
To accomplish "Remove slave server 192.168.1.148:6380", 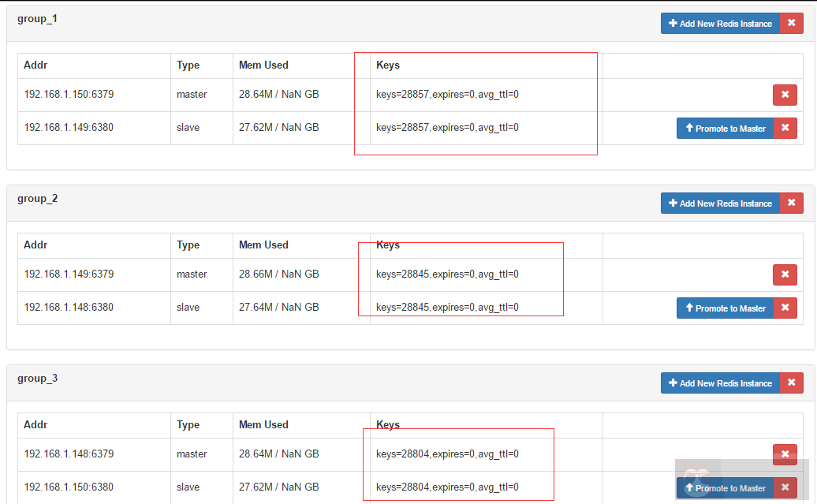I will pyautogui.click(x=785, y=308).
